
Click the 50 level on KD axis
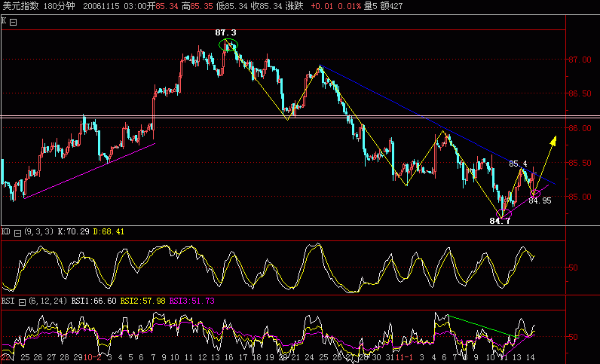click(x=573, y=268)
